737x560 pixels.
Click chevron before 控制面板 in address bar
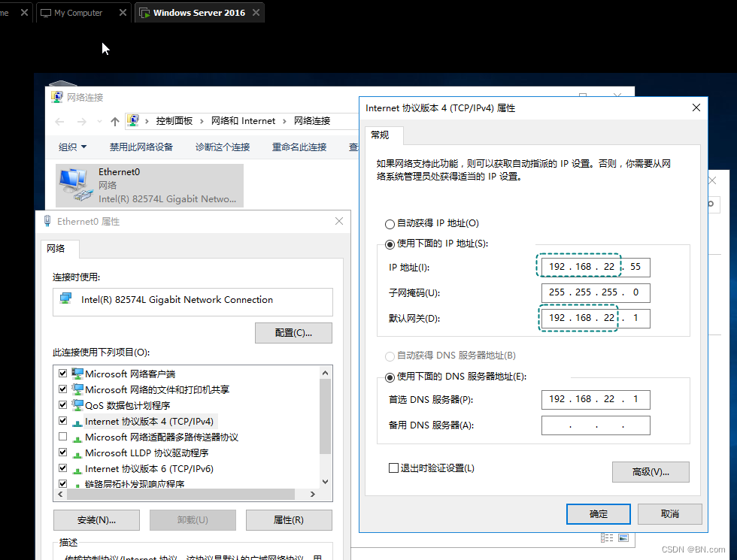pyautogui.click(x=147, y=121)
